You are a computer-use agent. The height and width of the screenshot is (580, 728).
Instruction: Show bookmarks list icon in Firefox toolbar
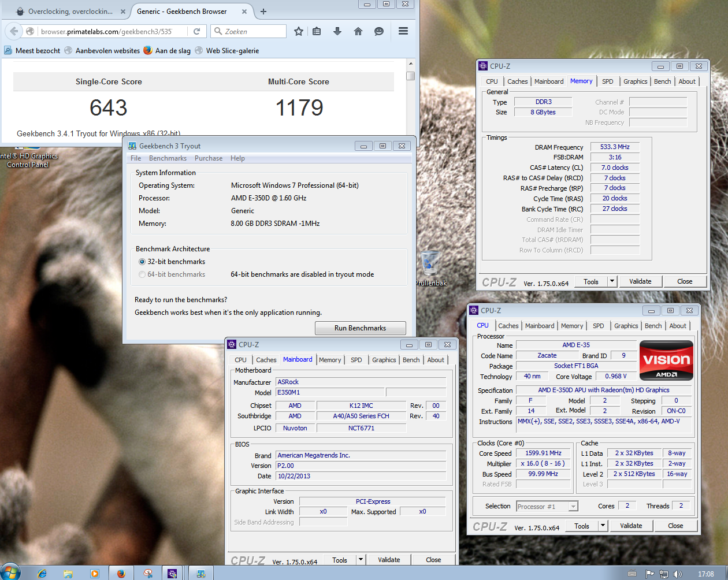tap(317, 31)
